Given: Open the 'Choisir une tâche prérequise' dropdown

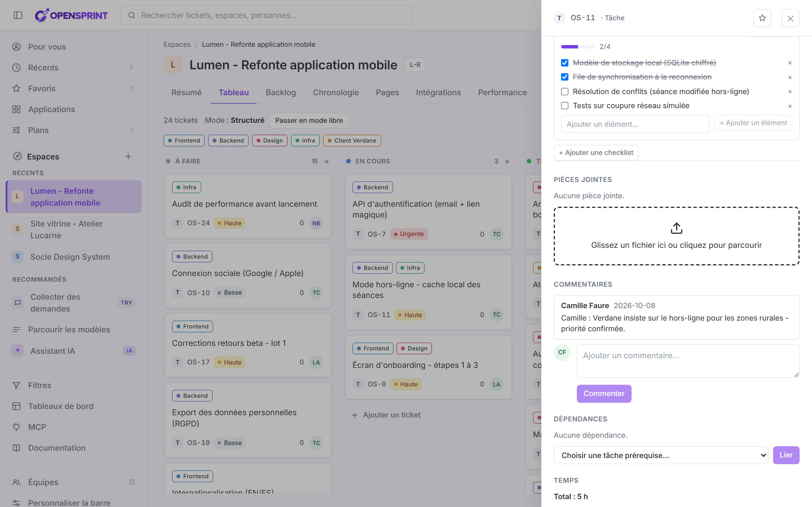Looking at the screenshot, I should coord(661,455).
